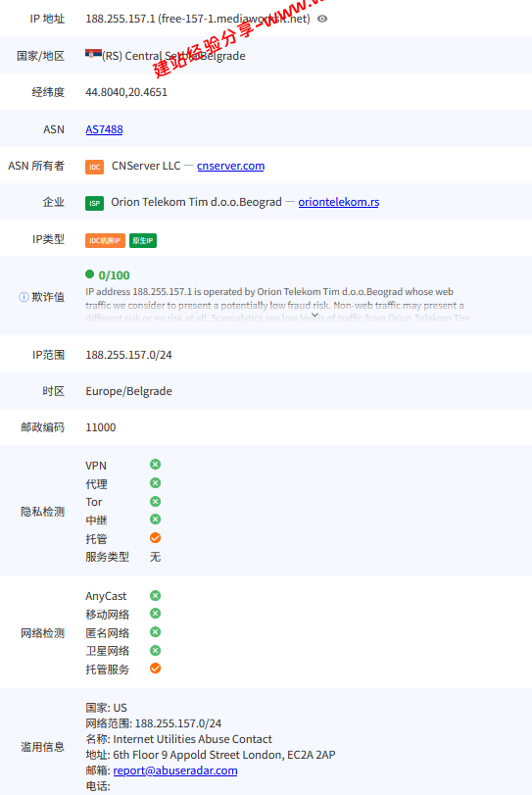Click the eye icon beside the IP hostname
Viewport: 532px width, 795px height.
[x=322, y=19]
